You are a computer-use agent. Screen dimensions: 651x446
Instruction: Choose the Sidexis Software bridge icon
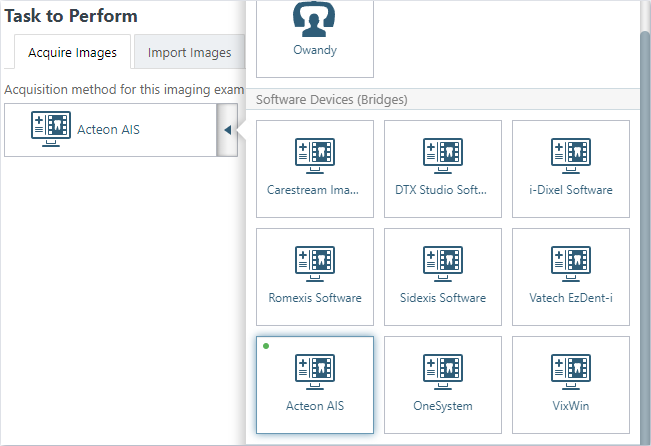[x=443, y=264]
